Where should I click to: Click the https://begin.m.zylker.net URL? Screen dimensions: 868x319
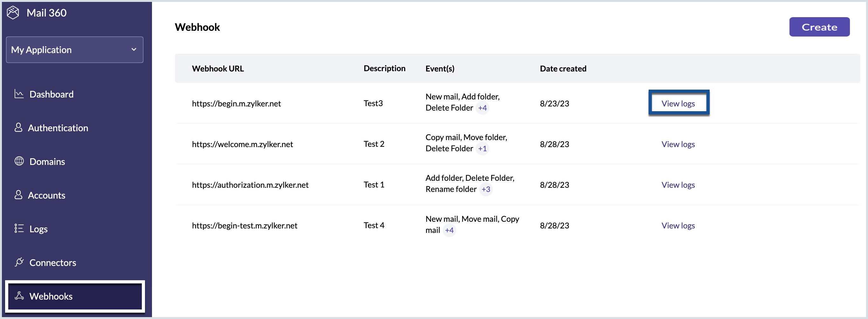236,103
